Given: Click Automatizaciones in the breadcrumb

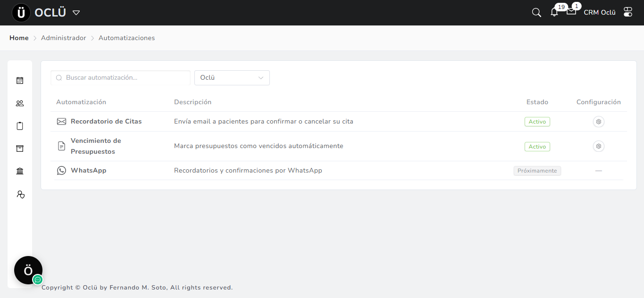Looking at the screenshot, I should [126, 38].
